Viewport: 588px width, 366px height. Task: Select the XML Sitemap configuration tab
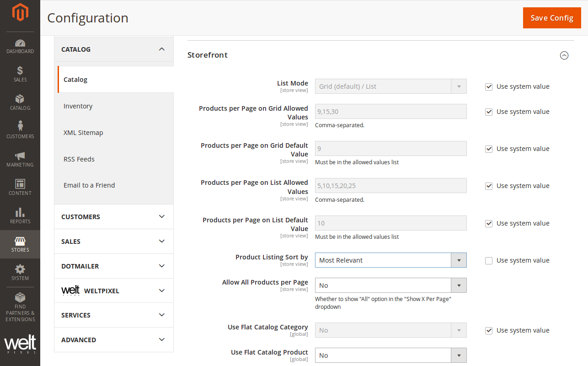83,133
